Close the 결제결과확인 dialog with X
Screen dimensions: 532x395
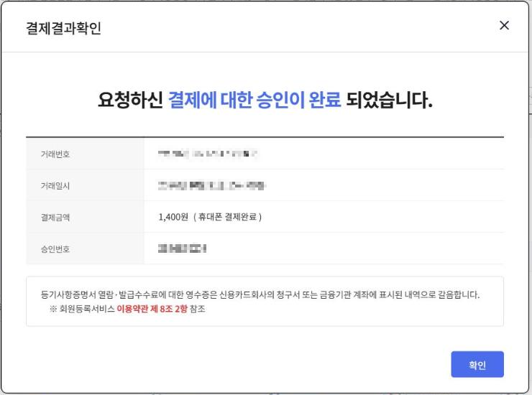click(x=504, y=25)
